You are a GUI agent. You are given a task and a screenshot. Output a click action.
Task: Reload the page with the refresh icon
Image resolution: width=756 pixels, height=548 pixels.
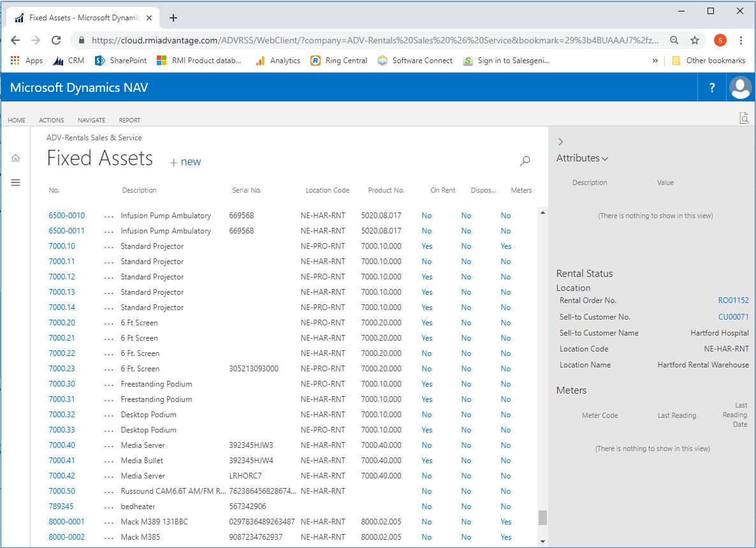click(x=57, y=39)
